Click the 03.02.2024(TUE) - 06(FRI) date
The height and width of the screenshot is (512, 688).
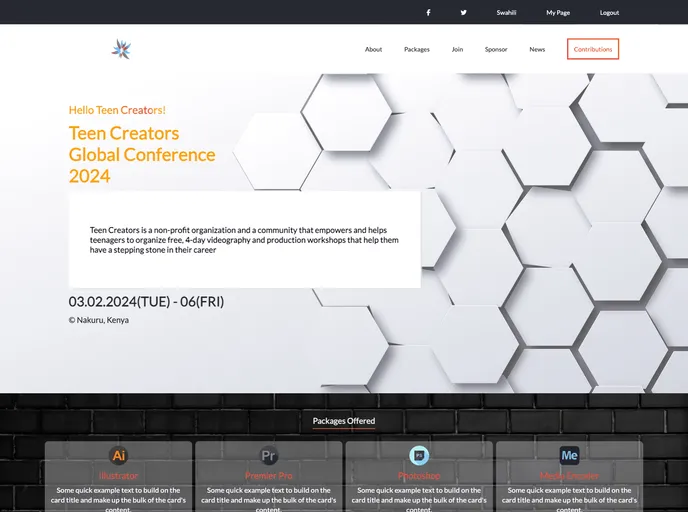click(x=146, y=302)
